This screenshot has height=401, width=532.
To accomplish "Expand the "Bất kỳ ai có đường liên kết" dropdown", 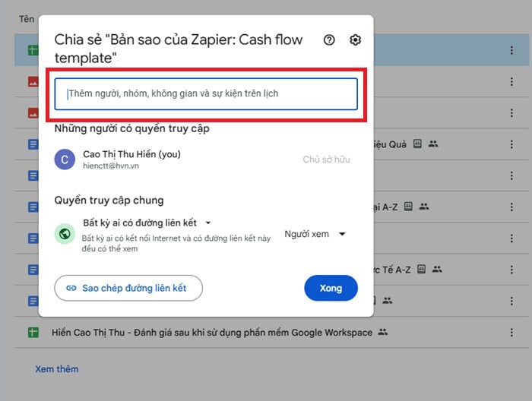I will tap(147, 223).
